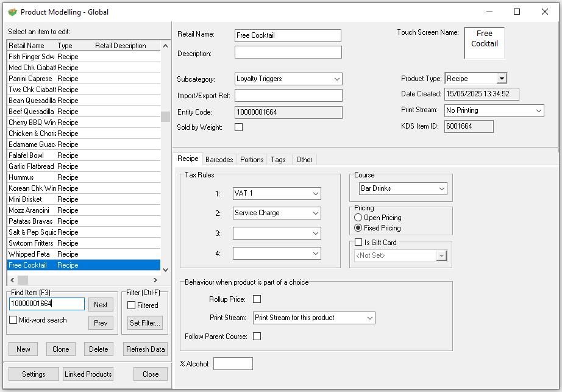Click the item list scroll down arrow

point(165,270)
